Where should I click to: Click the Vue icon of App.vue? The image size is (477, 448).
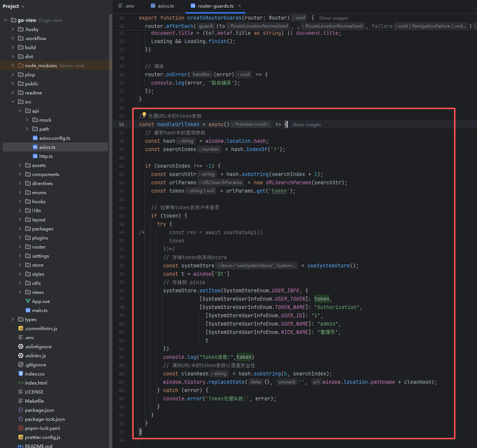(x=28, y=301)
